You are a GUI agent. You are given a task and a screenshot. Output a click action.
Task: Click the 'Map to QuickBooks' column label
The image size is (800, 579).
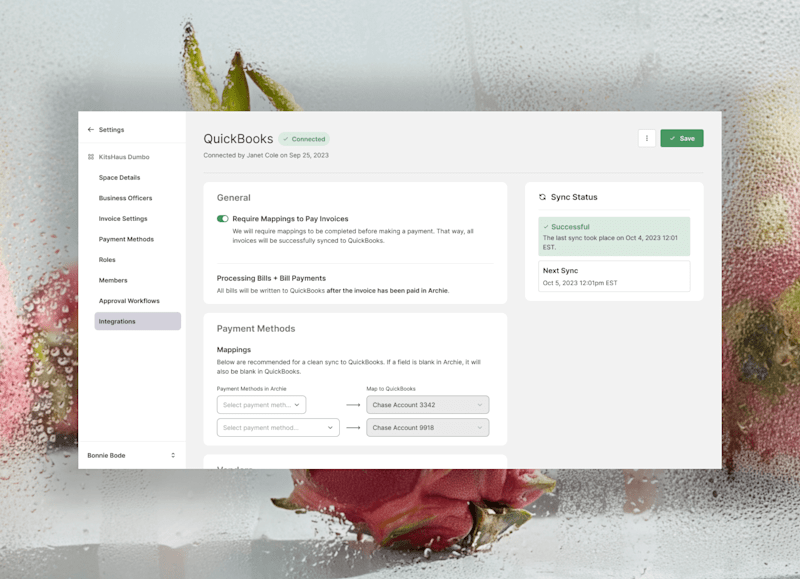click(x=391, y=389)
